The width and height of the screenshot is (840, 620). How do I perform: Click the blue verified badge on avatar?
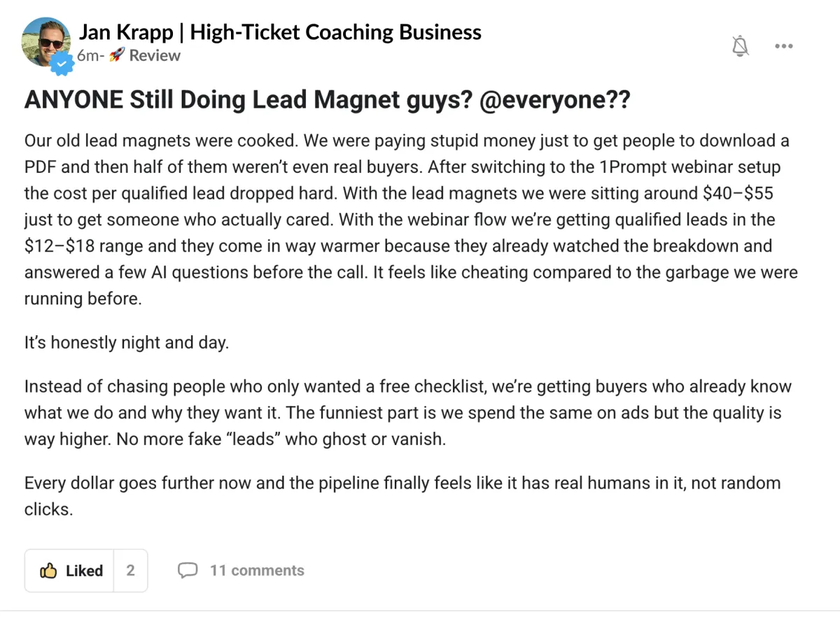pos(63,64)
